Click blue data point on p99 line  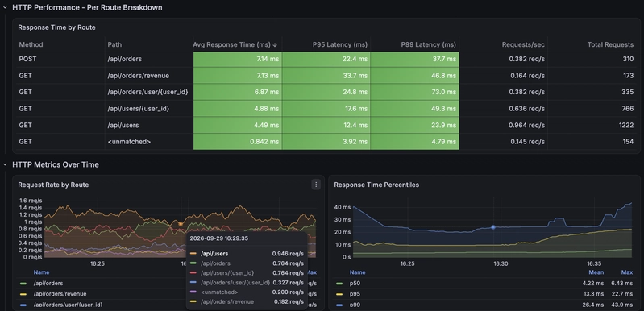point(492,227)
